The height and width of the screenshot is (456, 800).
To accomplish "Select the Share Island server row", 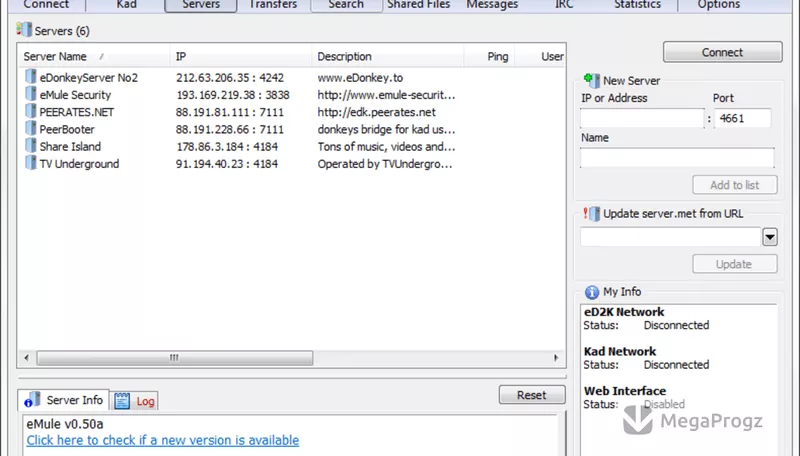I will pyautogui.click(x=291, y=147).
